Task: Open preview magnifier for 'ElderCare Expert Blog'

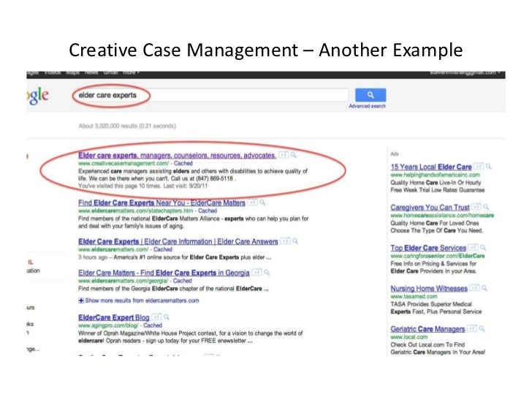Action: 167,317
